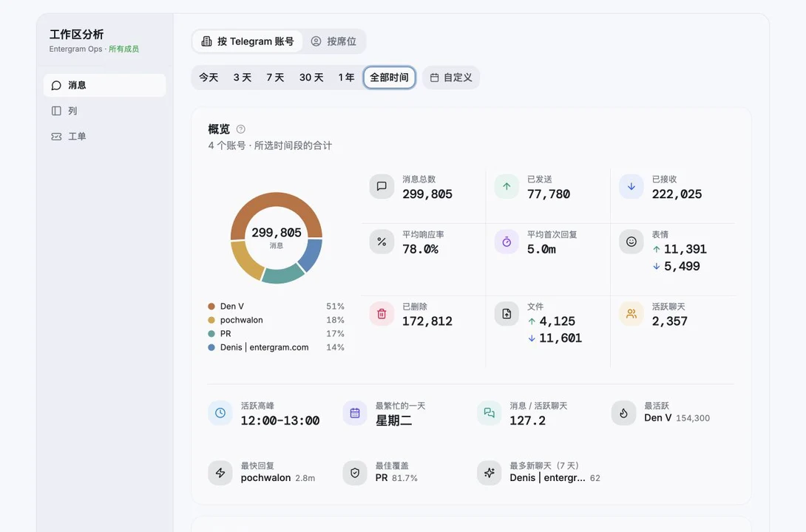This screenshot has height=532, width=806.
Task: Click the 最活跃 value Den V 154,300
Action: 677,418
